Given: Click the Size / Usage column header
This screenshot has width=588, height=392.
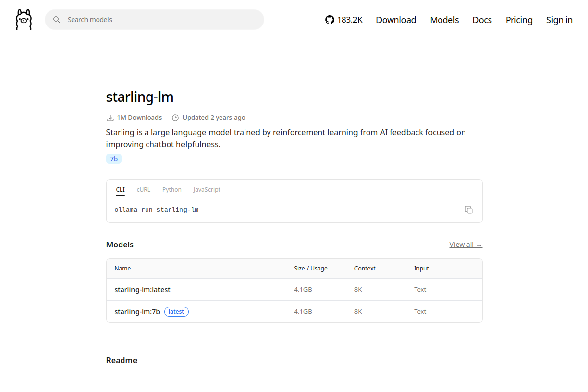Looking at the screenshot, I should (x=311, y=269).
